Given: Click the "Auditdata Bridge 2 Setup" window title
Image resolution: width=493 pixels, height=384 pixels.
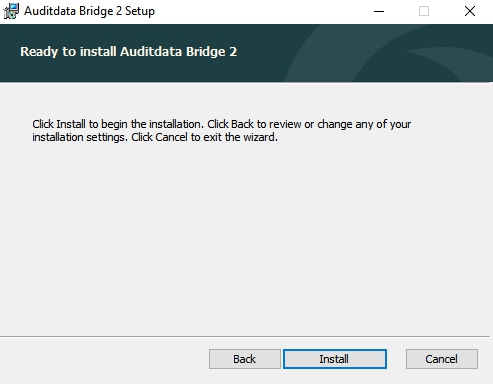Looking at the screenshot, I should (89, 11).
